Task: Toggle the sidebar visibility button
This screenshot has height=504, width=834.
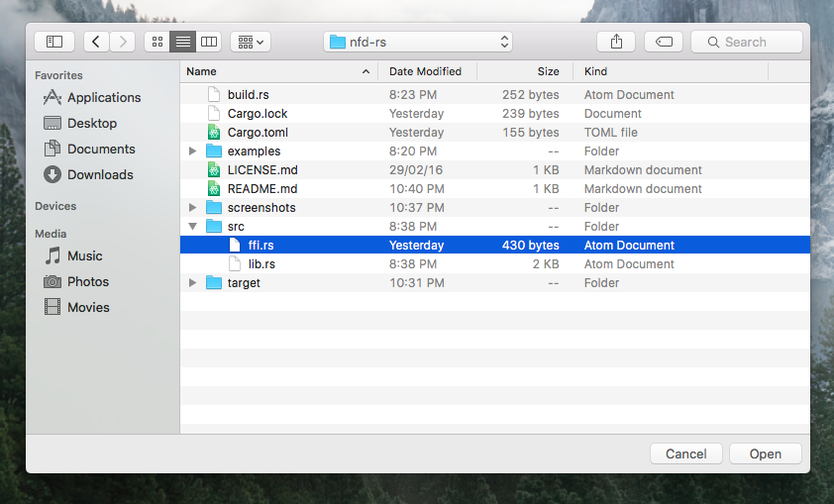Action: pos(54,42)
